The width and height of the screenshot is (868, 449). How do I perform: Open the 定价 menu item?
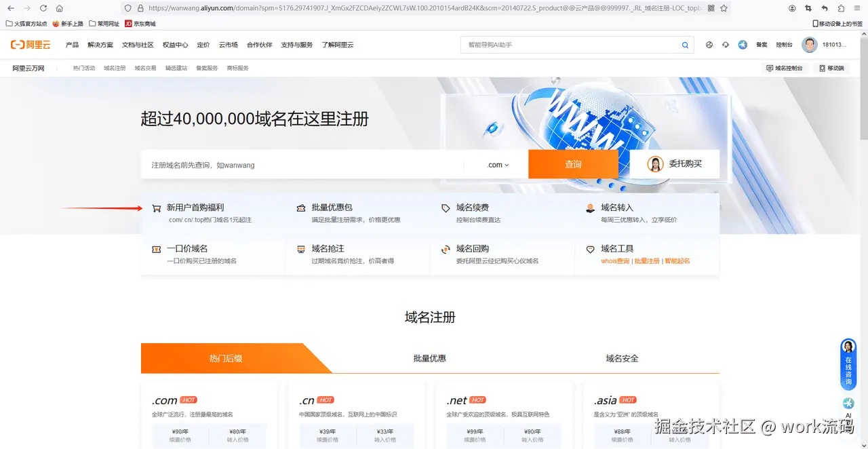[x=203, y=45]
